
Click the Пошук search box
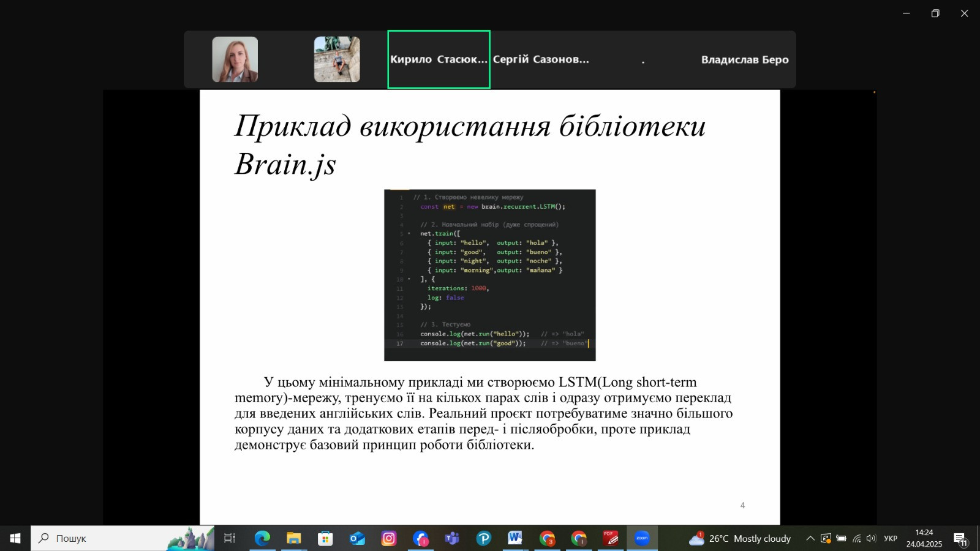point(123,538)
